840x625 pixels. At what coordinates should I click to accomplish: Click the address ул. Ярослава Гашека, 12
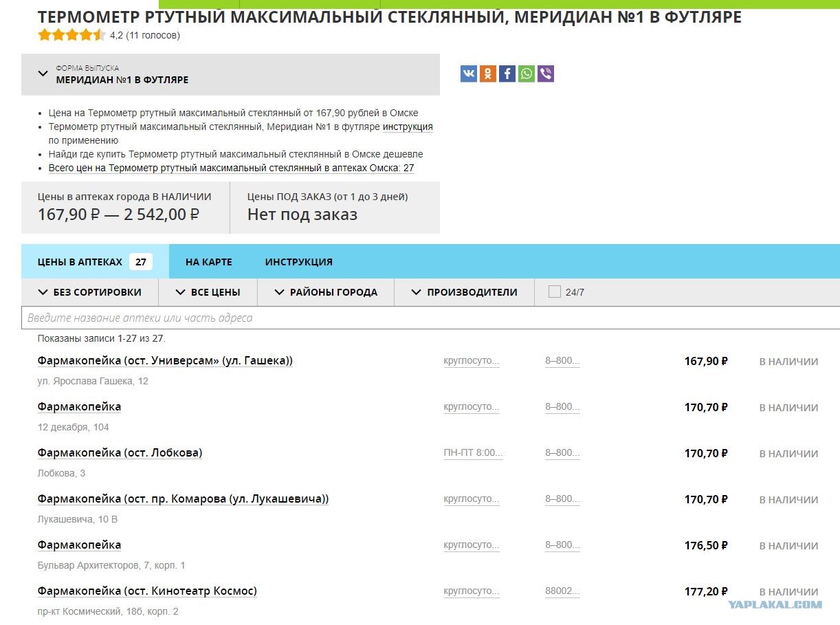[x=93, y=381]
